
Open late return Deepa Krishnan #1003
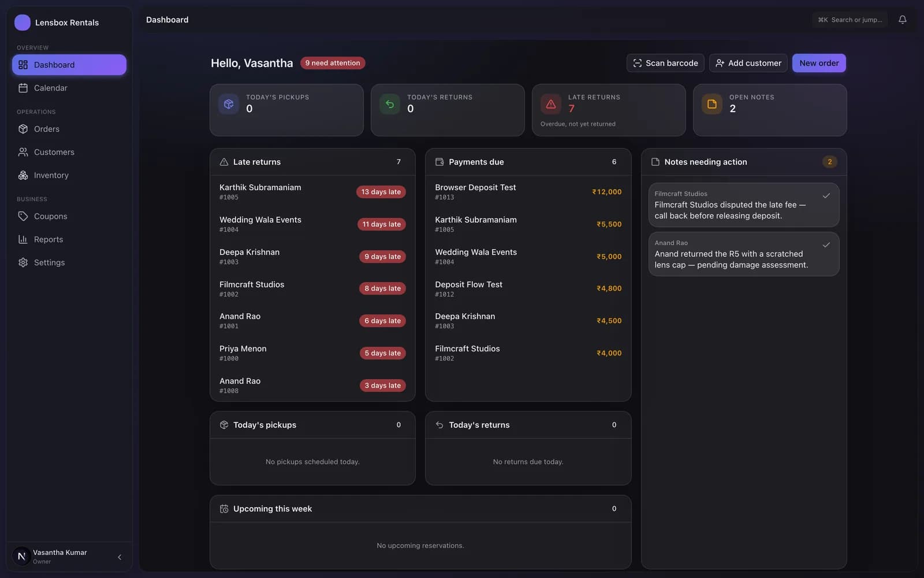312,257
